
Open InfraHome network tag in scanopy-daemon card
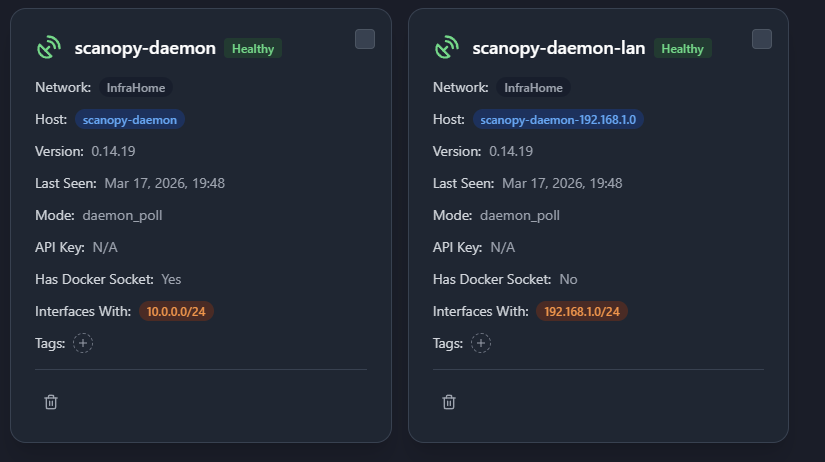tap(135, 87)
